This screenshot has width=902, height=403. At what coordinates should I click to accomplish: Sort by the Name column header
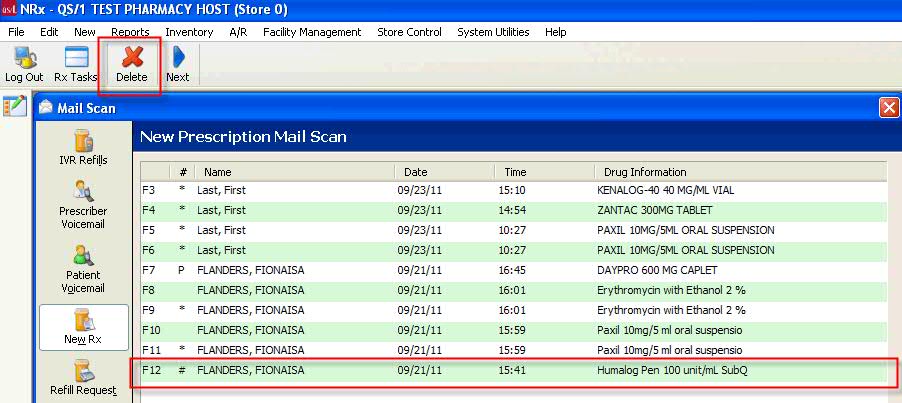tap(295, 172)
